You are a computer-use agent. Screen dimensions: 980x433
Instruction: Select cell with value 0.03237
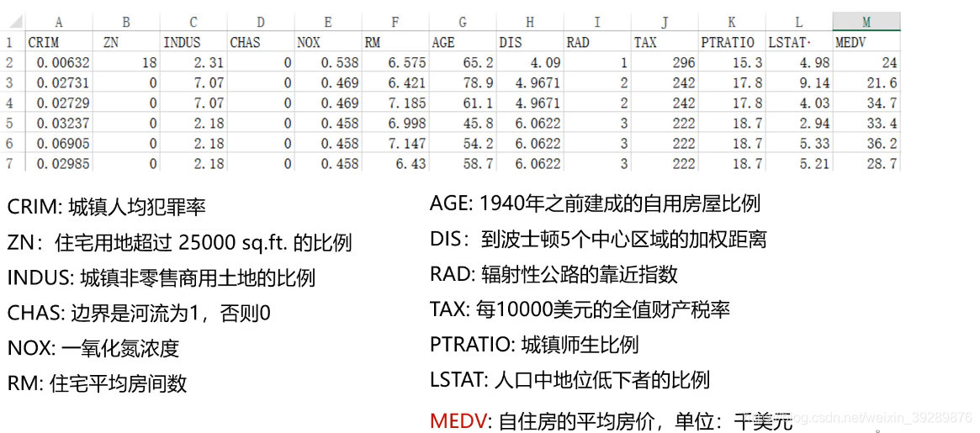pyautogui.click(x=60, y=123)
